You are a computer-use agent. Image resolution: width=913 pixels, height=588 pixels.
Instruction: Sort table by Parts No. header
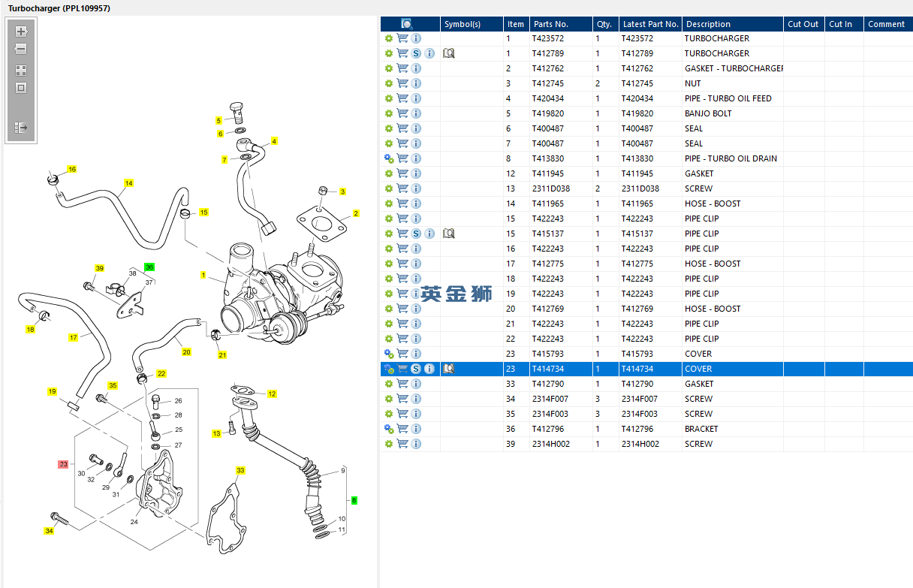tap(560, 24)
